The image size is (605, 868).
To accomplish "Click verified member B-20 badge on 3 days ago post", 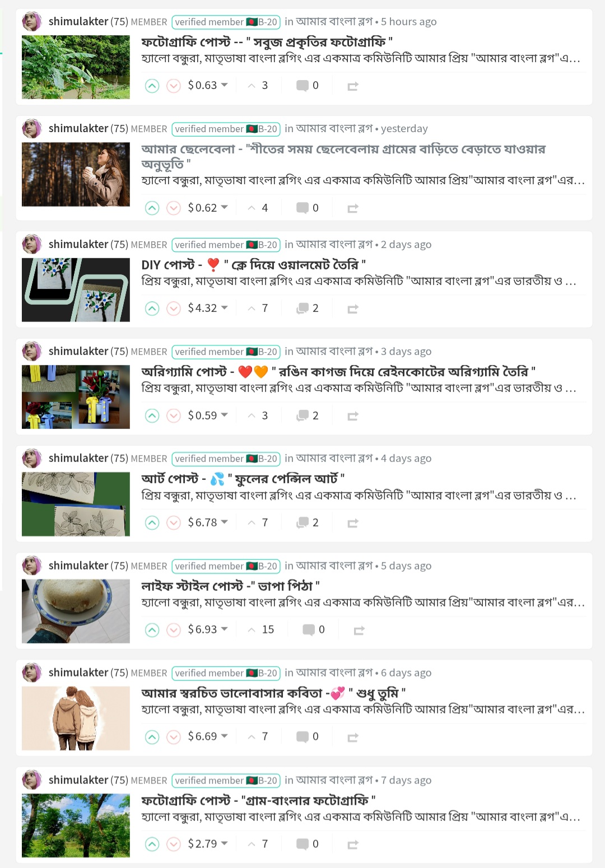I will [226, 352].
